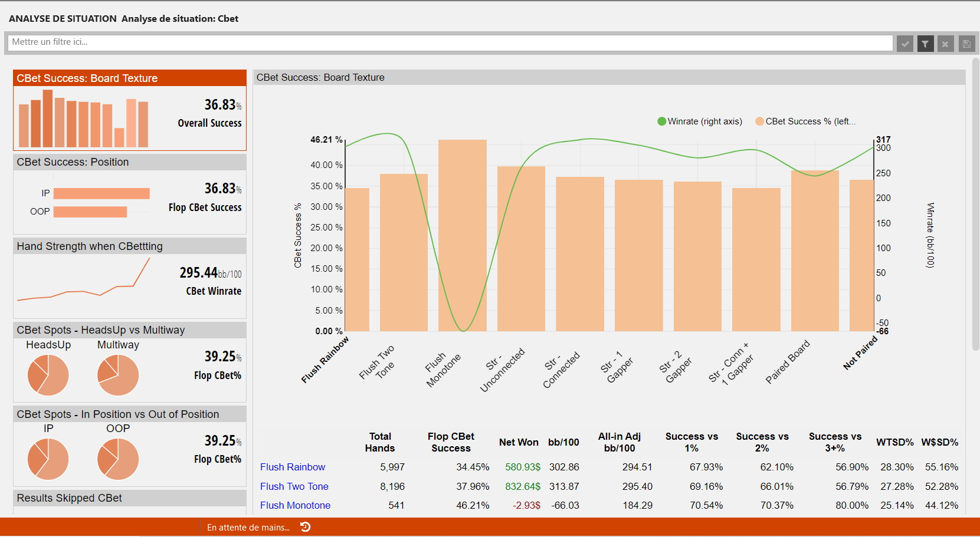Click Multiway pie chart

coord(118,375)
